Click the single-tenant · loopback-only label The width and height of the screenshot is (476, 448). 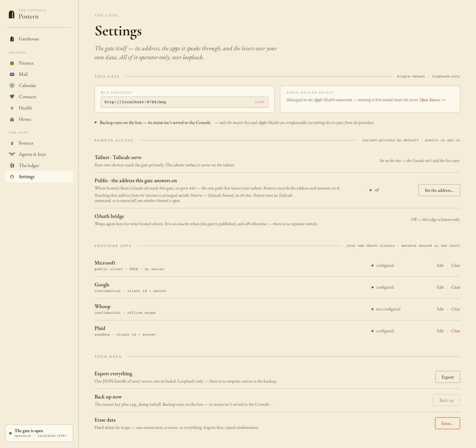click(x=428, y=76)
